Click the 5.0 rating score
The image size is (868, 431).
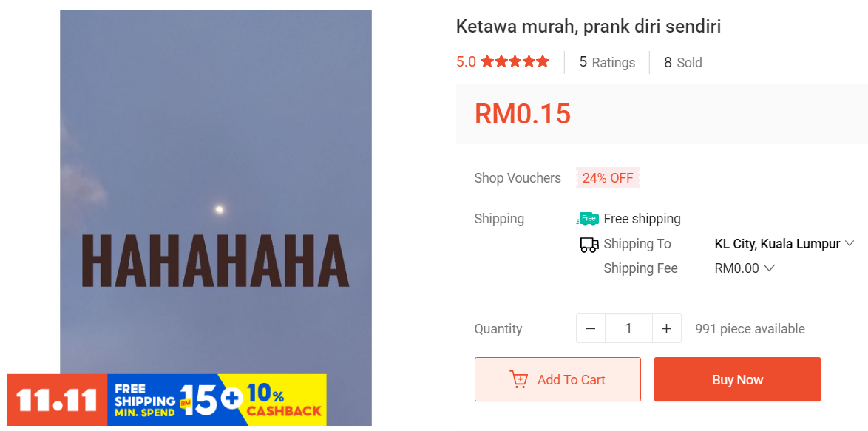466,61
